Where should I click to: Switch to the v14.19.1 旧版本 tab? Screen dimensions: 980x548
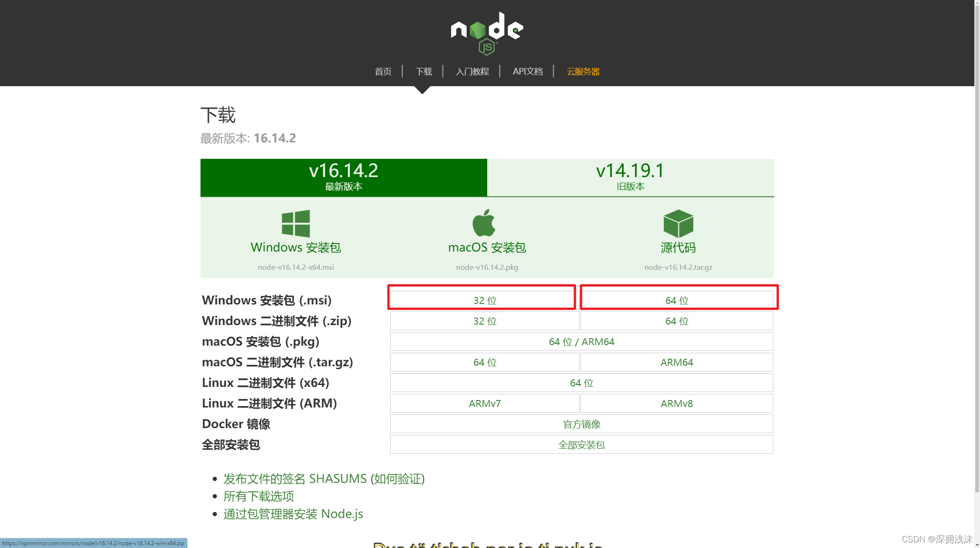[x=631, y=178]
